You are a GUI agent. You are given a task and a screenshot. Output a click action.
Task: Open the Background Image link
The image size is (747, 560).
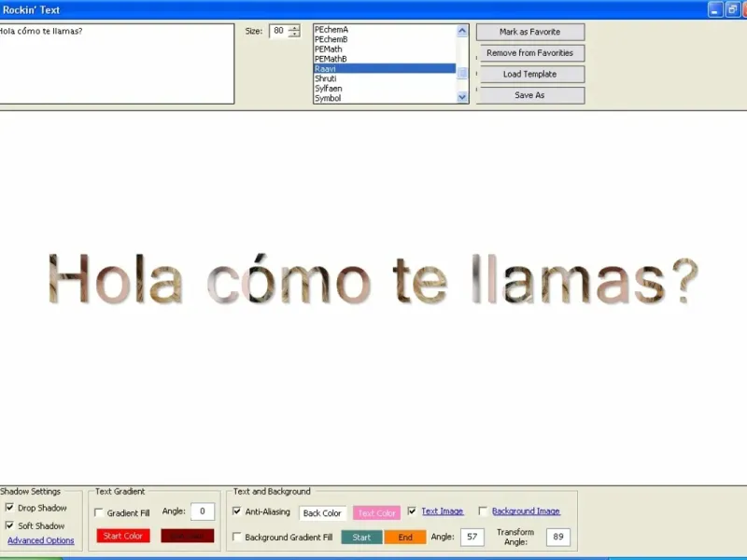[526, 511]
